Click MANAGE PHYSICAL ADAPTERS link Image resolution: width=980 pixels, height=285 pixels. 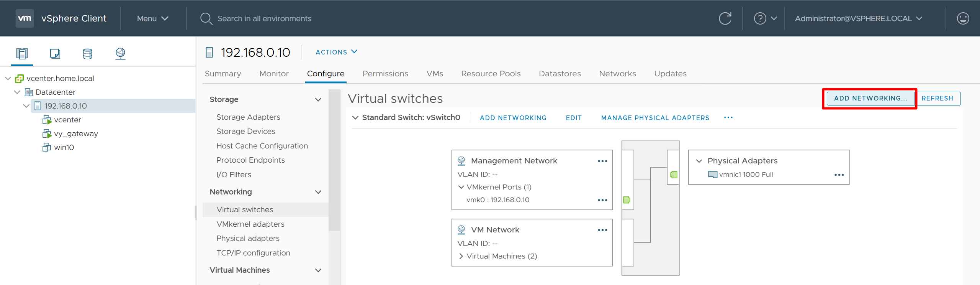click(655, 118)
